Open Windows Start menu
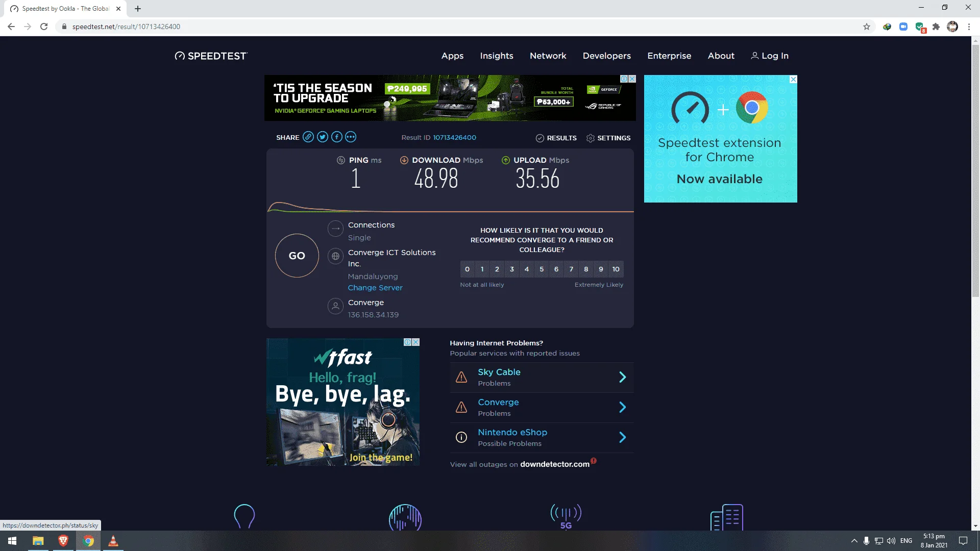This screenshot has width=980, height=551. 12,541
